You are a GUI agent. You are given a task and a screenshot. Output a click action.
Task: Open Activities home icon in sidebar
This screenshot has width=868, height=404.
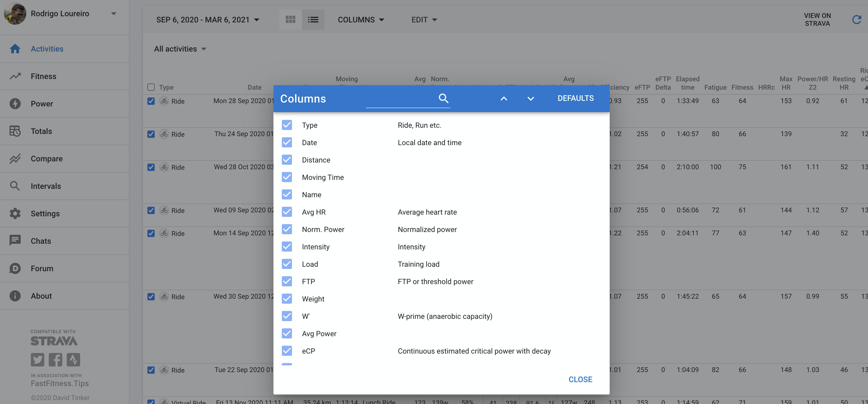click(x=15, y=49)
